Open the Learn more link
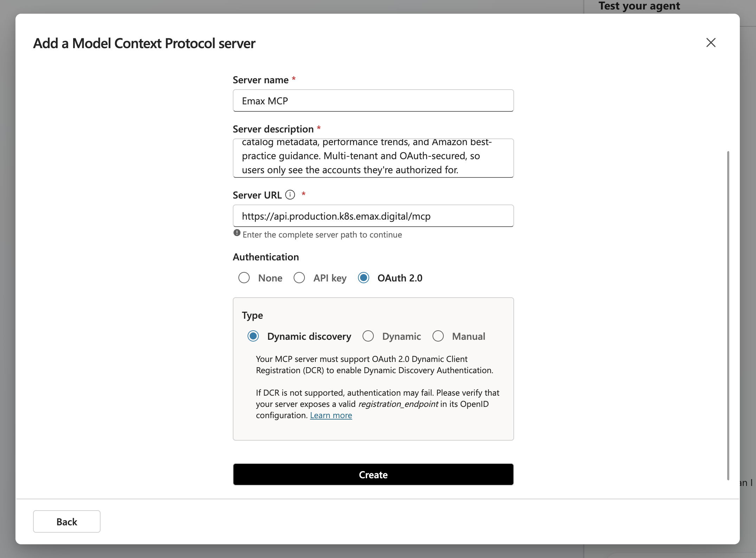 pos(331,415)
